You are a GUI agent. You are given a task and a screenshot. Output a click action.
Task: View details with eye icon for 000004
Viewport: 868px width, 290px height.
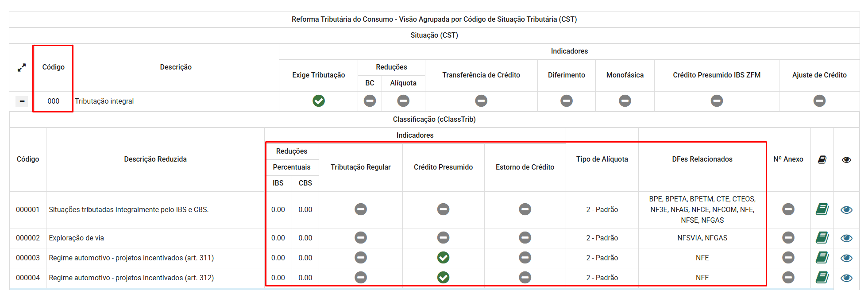[x=846, y=278]
